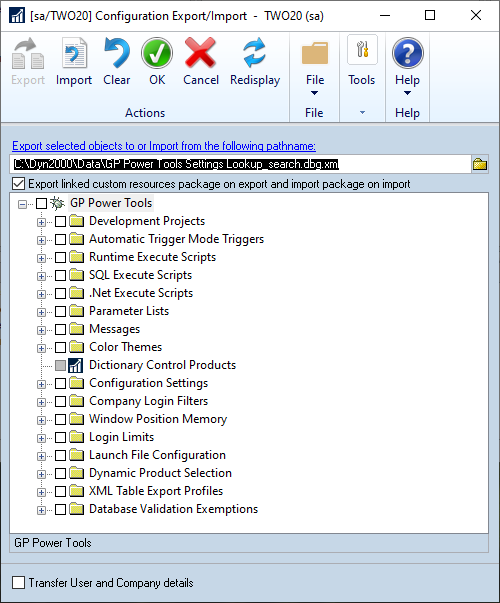The image size is (500, 603).
Task: Click the Messages folder icon
Action: pos(77,329)
